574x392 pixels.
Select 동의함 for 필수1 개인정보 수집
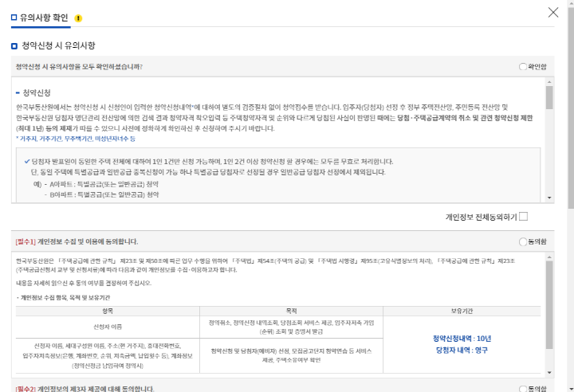tap(523, 241)
